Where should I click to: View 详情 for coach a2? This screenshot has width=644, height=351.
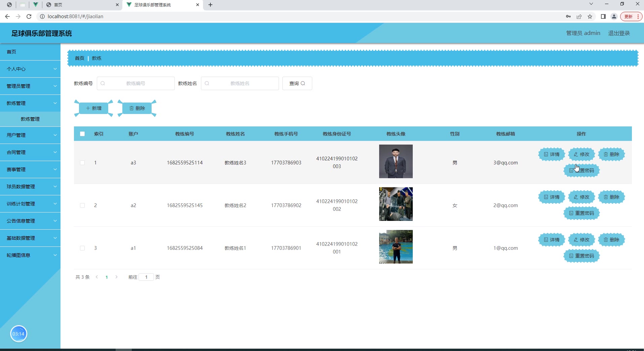tap(552, 197)
